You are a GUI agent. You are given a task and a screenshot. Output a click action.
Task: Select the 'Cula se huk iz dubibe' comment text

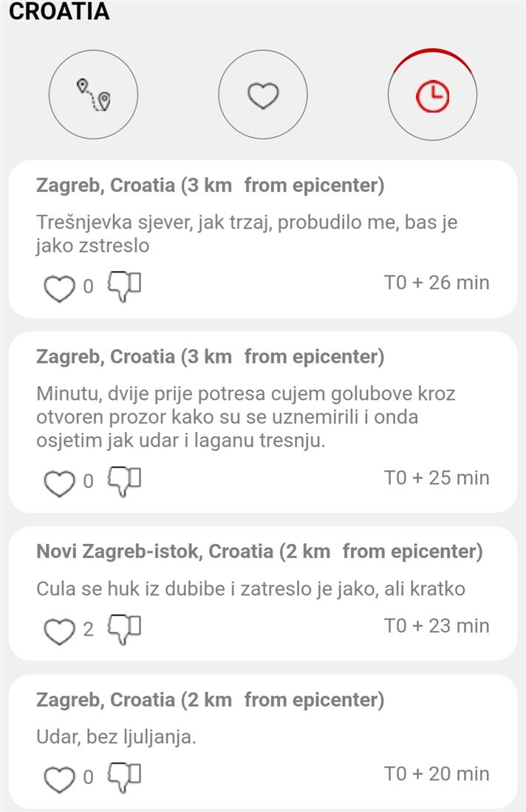[250, 590]
